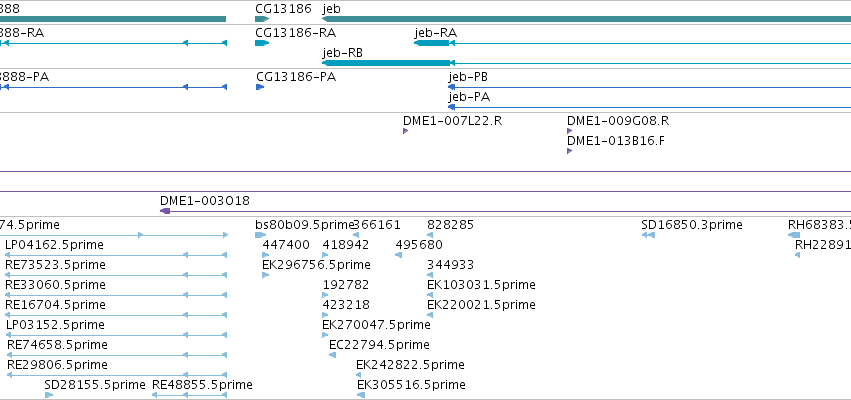Click the DME1-009G08.R purple arrow
851x400 pixels.
pyautogui.click(x=569, y=131)
